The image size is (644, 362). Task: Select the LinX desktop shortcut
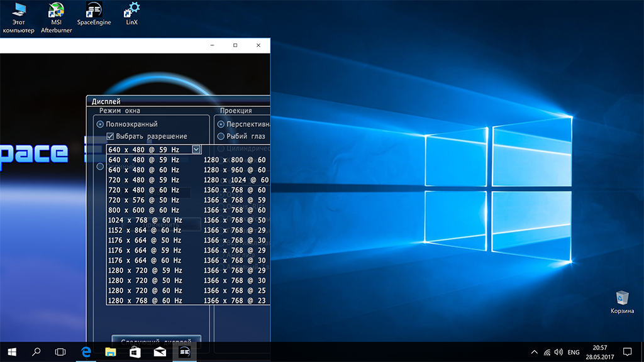[x=131, y=14]
